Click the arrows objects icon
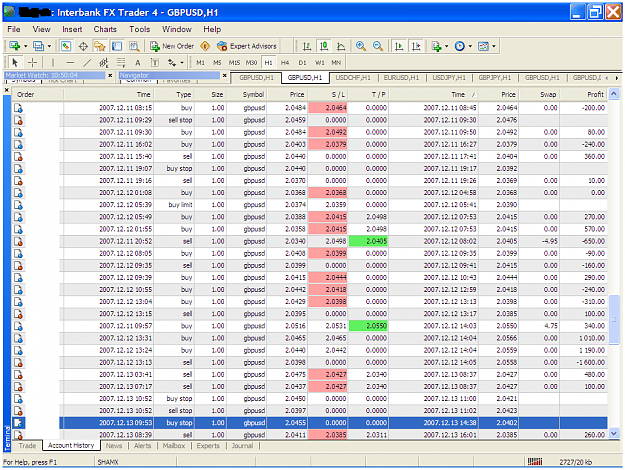This screenshot has width=625, height=470. point(172,63)
